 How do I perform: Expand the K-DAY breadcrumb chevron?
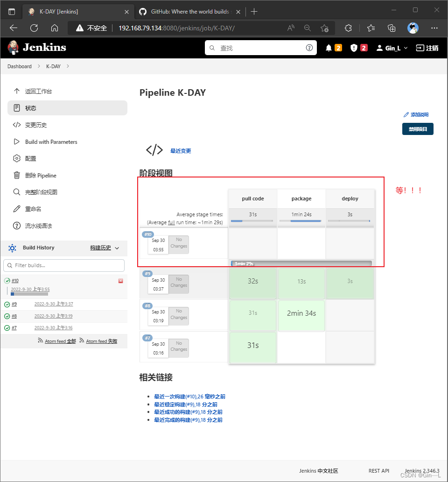tap(68, 66)
